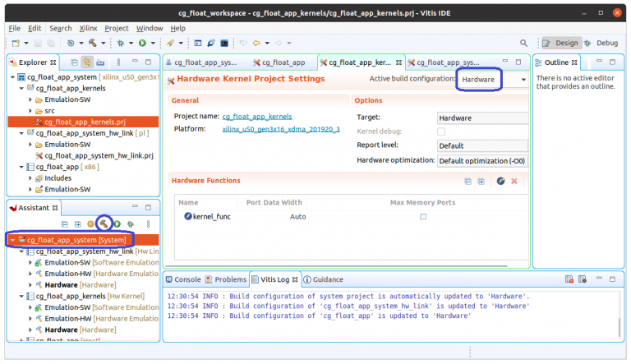631x364 pixels.
Task: Enable the Kernel debug checkbox
Action: point(441,131)
